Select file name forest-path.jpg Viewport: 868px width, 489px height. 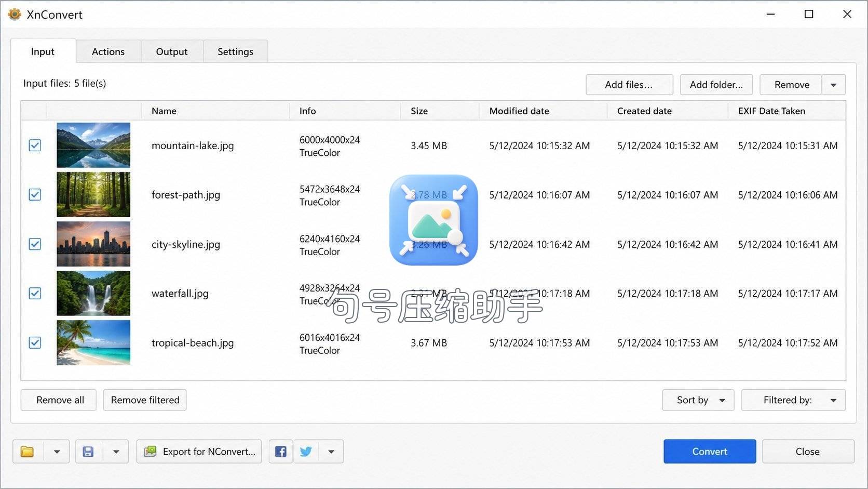pyautogui.click(x=186, y=195)
